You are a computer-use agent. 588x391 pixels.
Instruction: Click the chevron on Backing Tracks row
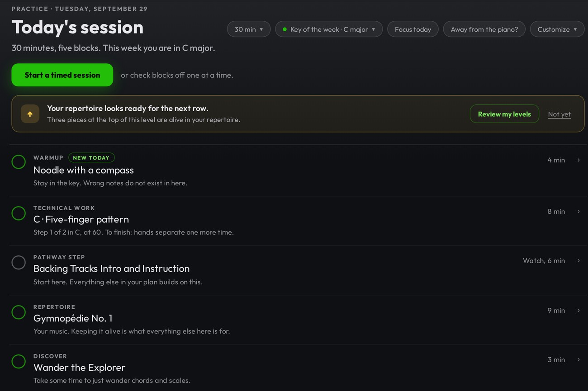point(579,260)
